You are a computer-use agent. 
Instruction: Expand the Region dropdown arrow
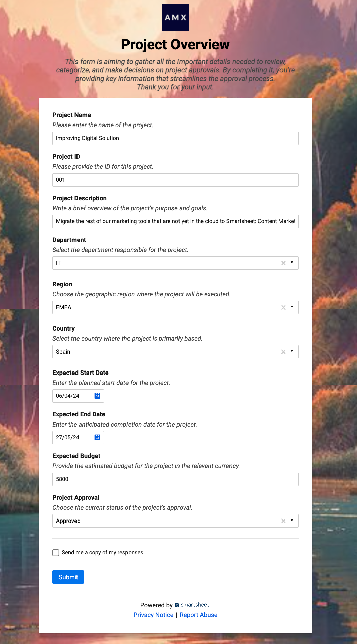(x=292, y=307)
